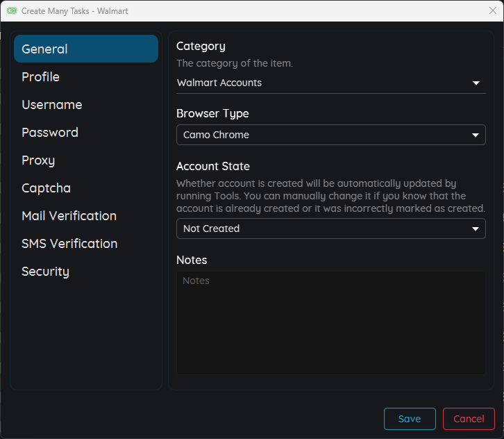Select the General settings tab

86,49
